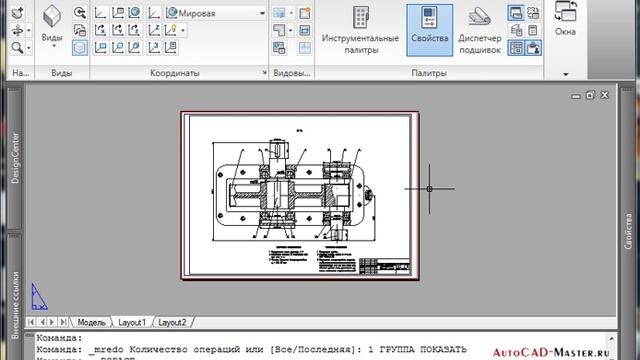Switch to the Модель tab

91,322
